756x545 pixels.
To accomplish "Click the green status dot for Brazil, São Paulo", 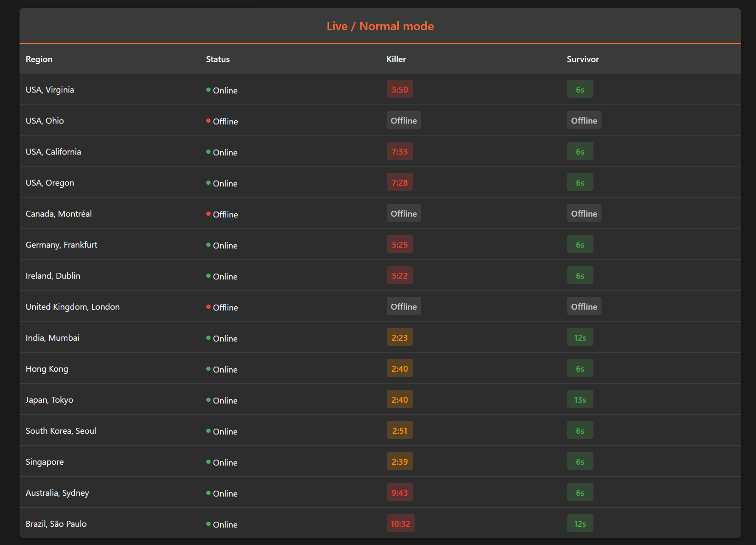I will coord(208,524).
